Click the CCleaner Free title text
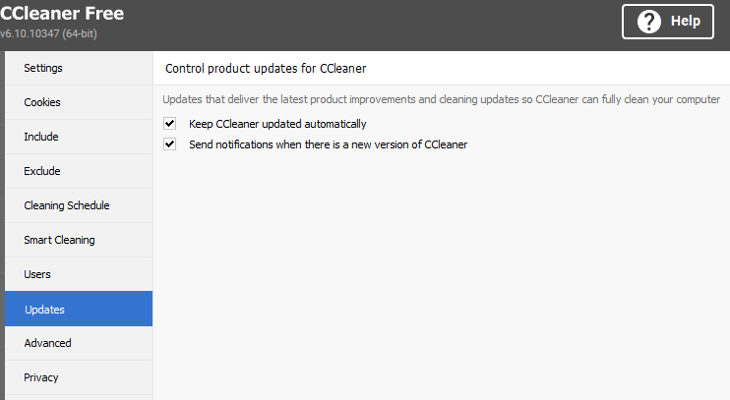The image size is (730, 400). 62,14
